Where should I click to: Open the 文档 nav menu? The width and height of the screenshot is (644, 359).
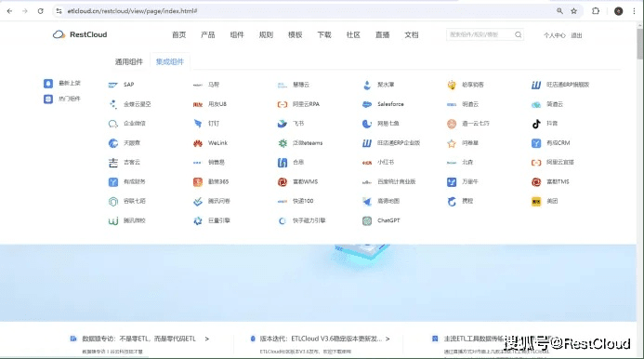click(412, 35)
